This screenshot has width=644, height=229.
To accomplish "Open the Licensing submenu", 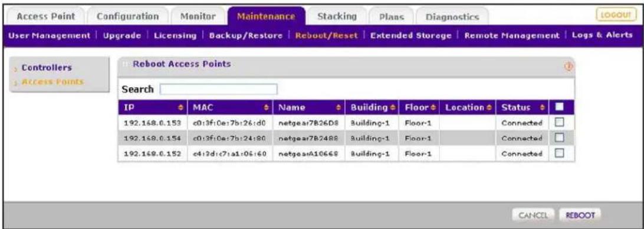I will tap(175, 36).
